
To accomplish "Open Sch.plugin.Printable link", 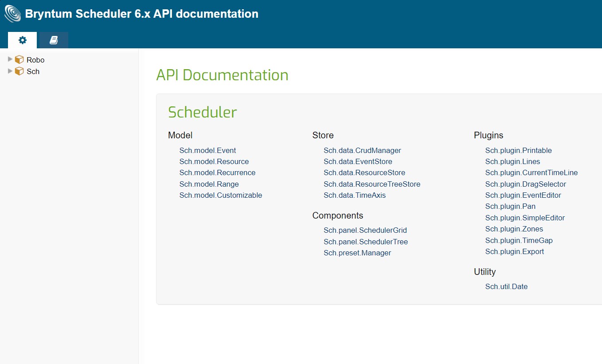I will pos(519,150).
